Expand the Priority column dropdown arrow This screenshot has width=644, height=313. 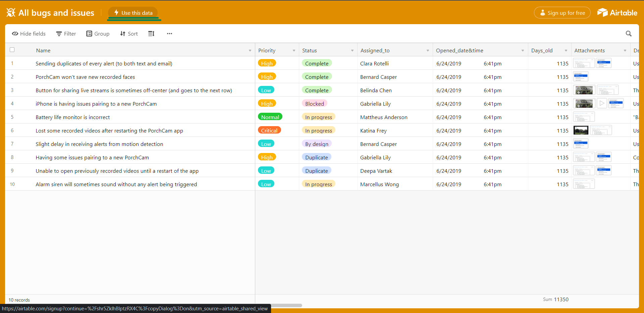click(294, 51)
